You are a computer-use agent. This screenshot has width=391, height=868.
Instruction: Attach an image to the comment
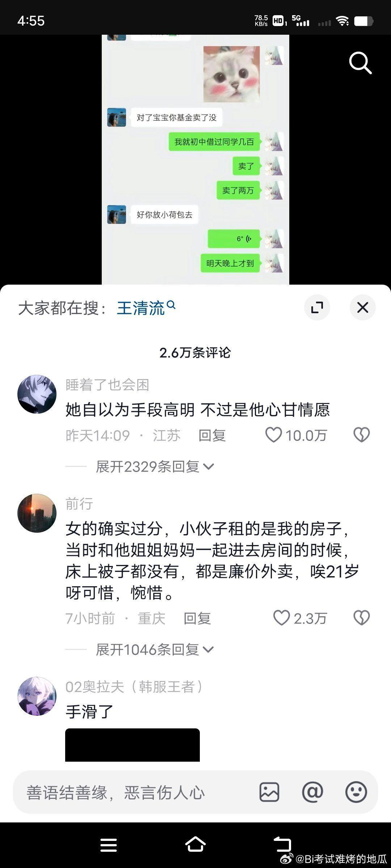[269, 792]
